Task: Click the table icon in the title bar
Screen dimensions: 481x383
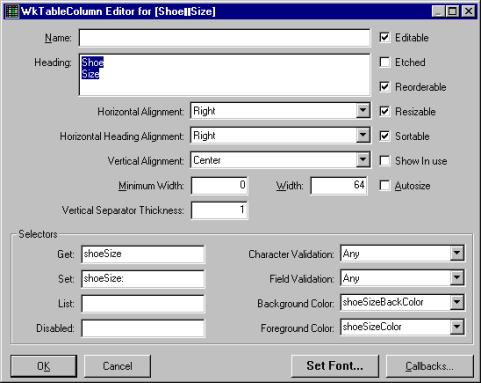Action: click(11, 12)
